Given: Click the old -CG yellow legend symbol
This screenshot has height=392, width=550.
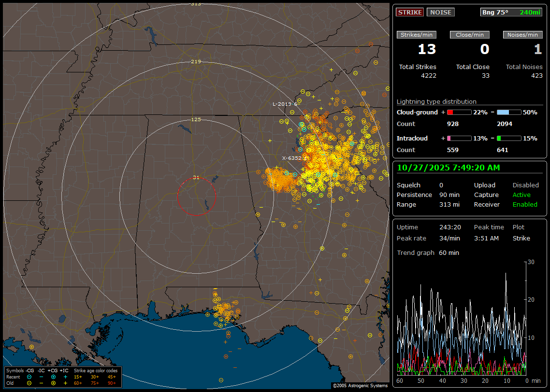Looking at the screenshot, I should (29, 383).
